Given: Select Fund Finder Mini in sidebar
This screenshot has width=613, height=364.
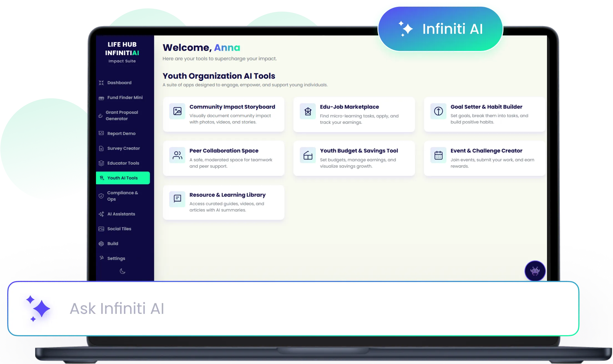Looking at the screenshot, I should coord(125,98).
